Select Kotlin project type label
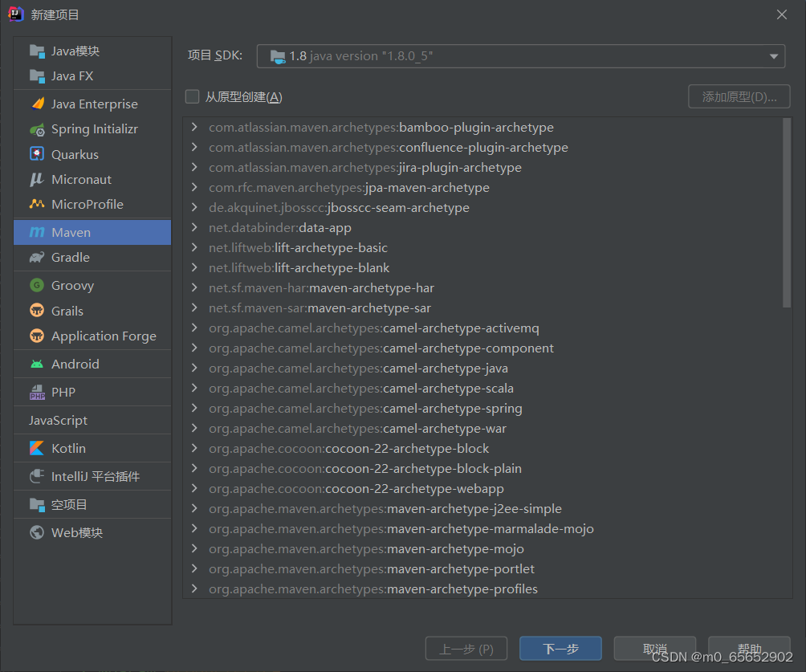Image resolution: width=806 pixels, height=672 pixels. 68,448
